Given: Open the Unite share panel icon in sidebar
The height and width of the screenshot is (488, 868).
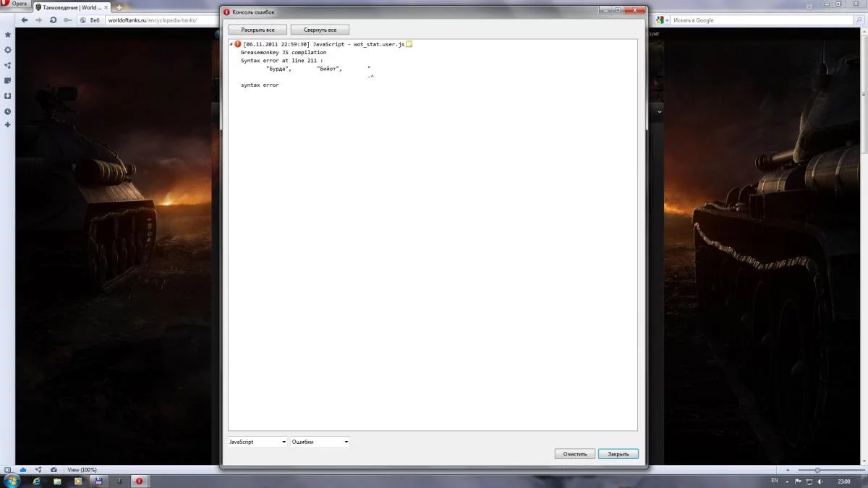Looking at the screenshot, I should 8,65.
